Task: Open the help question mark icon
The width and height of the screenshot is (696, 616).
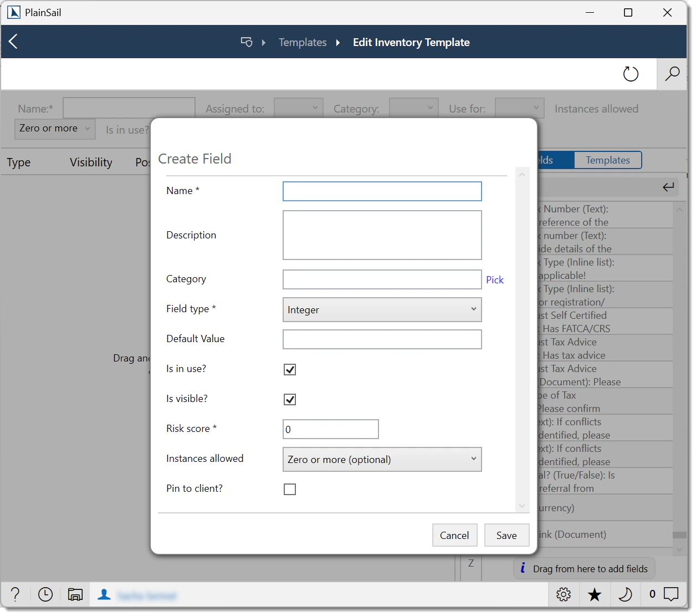Action: click(x=16, y=595)
